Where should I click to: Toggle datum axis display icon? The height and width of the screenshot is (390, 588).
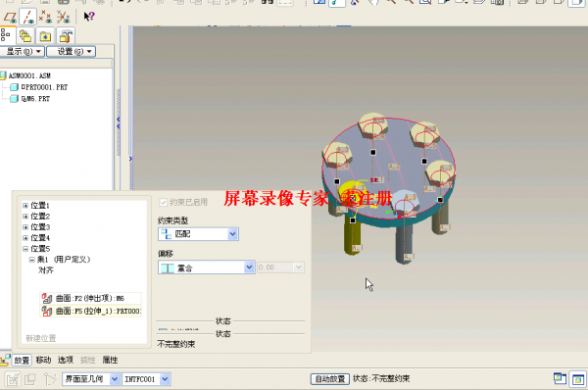point(28,17)
